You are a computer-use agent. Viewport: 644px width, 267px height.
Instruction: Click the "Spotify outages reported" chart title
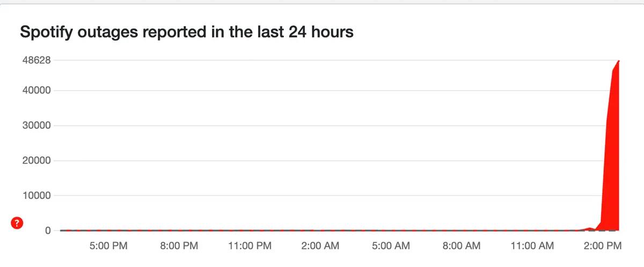click(186, 32)
